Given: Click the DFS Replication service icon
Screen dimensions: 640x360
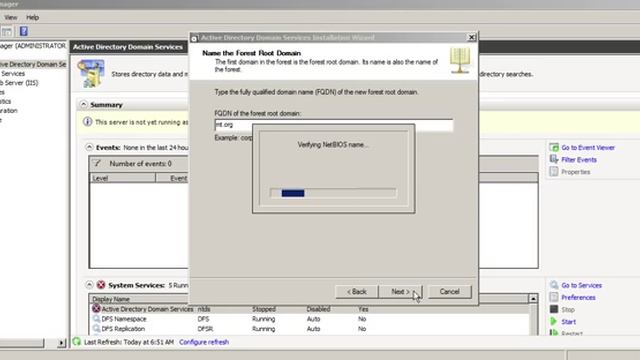Looking at the screenshot, I should tap(96, 329).
